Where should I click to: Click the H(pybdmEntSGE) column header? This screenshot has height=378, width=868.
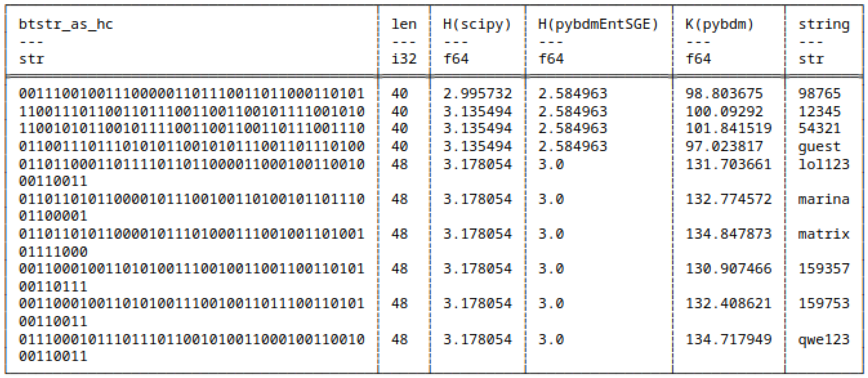[x=598, y=24]
